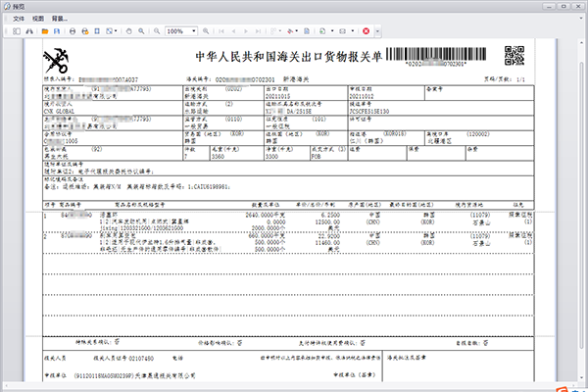The height and width of the screenshot is (392, 588).
Task: Expand the Multiple Pages dropdown arrow
Action: click(280, 31)
